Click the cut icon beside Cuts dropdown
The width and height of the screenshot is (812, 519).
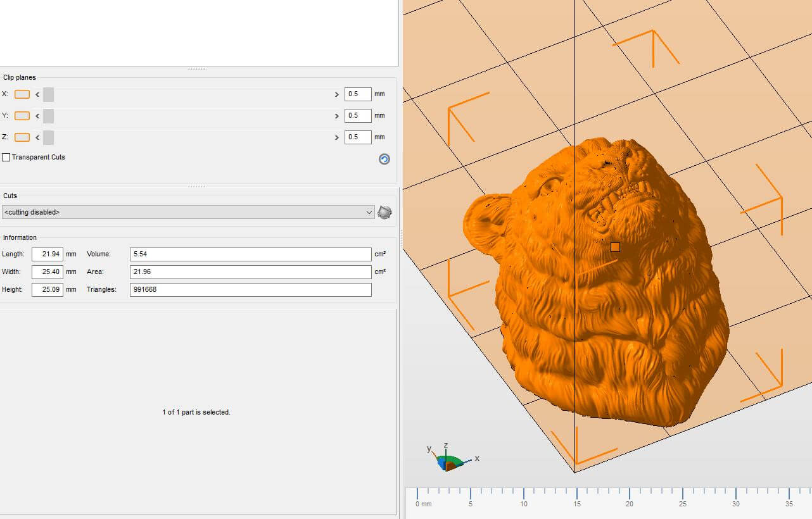point(384,213)
